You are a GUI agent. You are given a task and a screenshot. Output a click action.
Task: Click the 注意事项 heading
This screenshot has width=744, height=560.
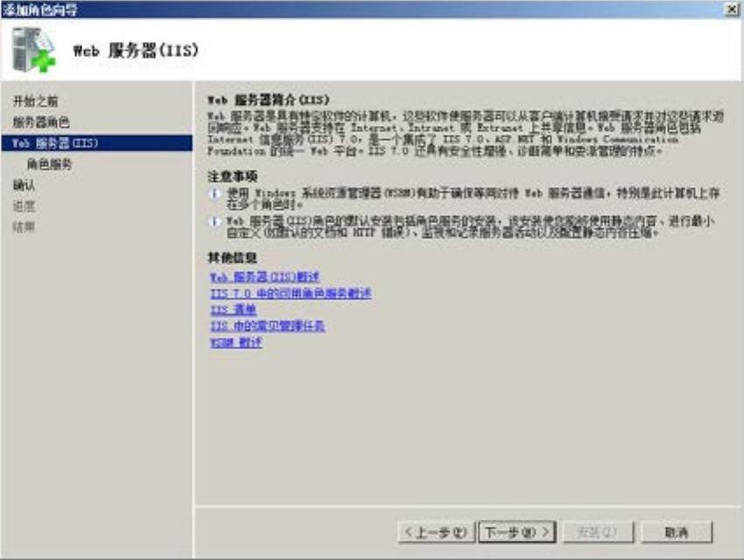pyautogui.click(x=233, y=177)
